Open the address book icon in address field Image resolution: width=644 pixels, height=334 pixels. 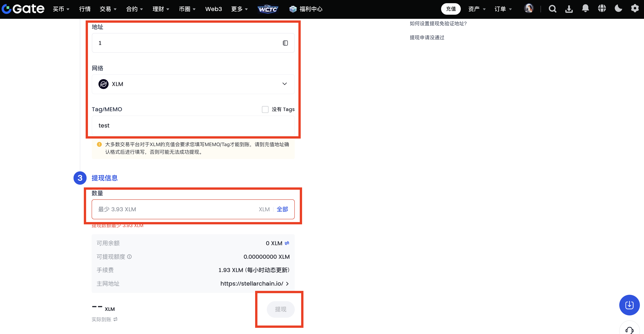click(285, 43)
